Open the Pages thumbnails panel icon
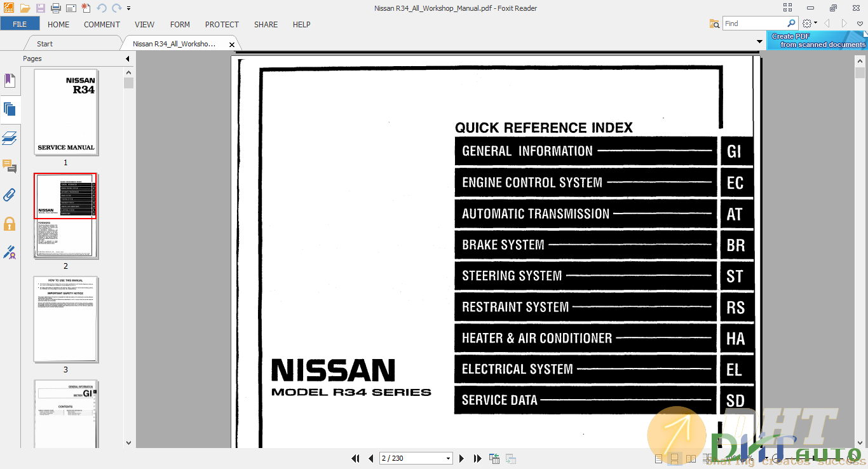This screenshot has width=868, height=469. pos(10,109)
